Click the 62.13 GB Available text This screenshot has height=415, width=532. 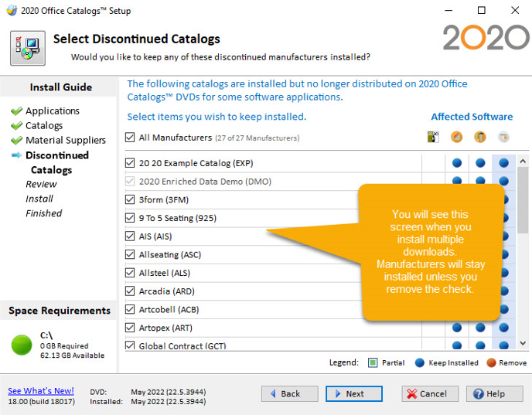(72, 355)
